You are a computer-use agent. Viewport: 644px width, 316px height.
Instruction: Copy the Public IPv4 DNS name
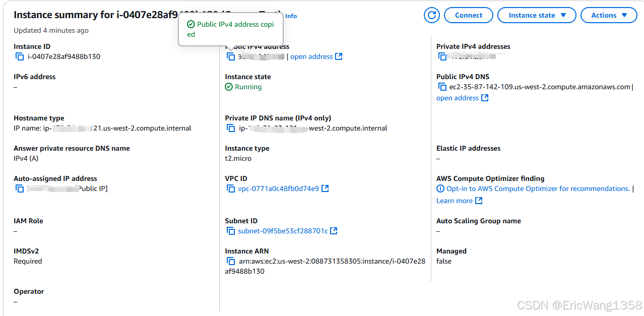point(442,87)
